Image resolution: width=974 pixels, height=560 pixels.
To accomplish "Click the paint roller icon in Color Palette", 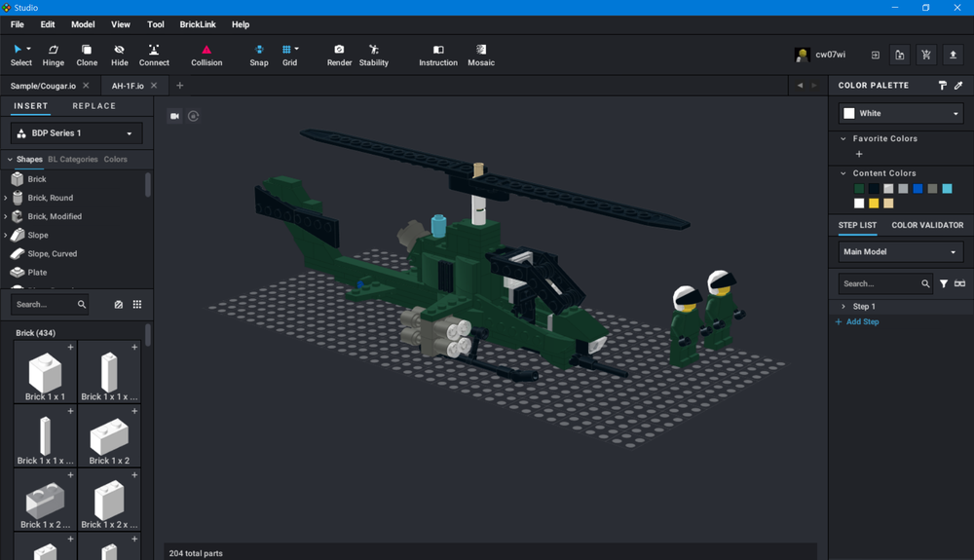I will 942,86.
